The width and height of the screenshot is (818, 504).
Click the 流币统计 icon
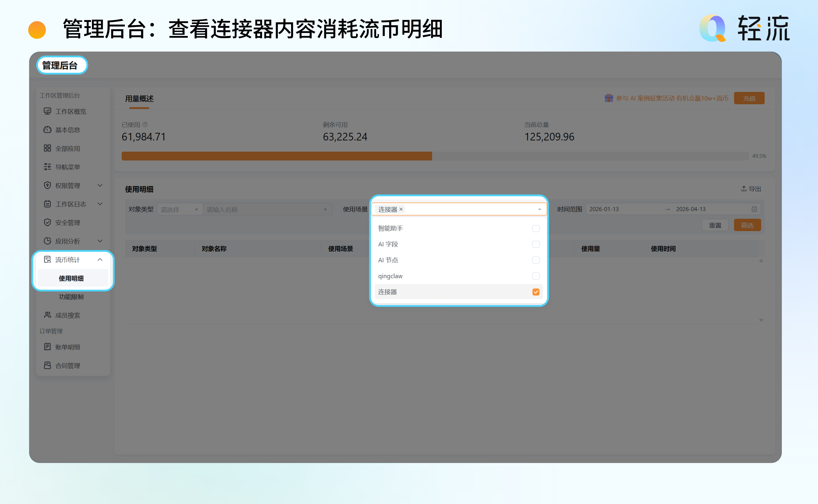point(47,259)
